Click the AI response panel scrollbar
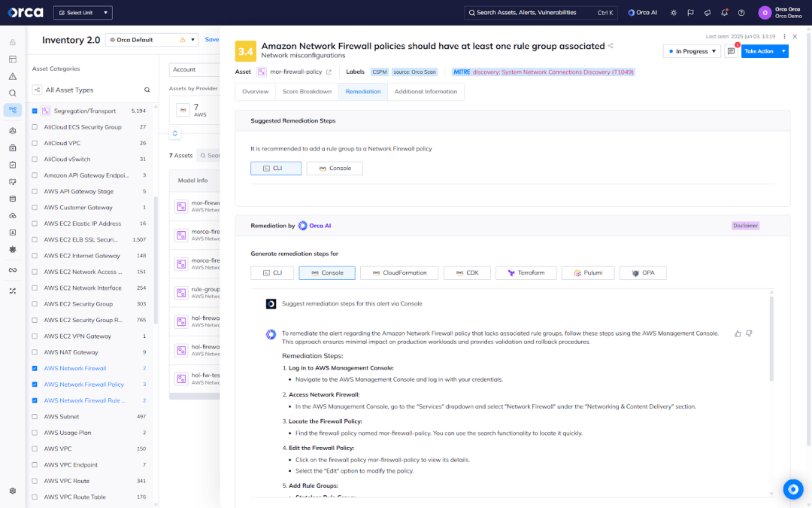812x508 pixels. [771, 338]
